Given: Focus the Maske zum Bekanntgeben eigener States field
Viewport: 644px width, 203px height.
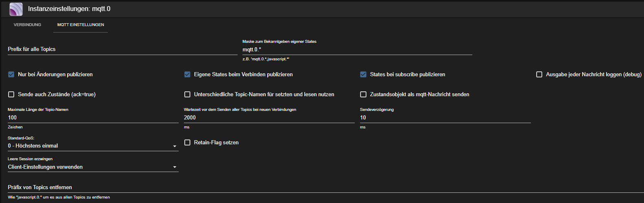Looking at the screenshot, I should pyautogui.click(x=357, y=50).
